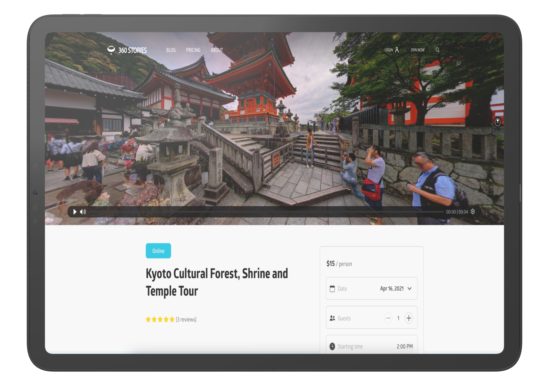
Task: Seek along the video progress bar
Action: pos(266,212)
